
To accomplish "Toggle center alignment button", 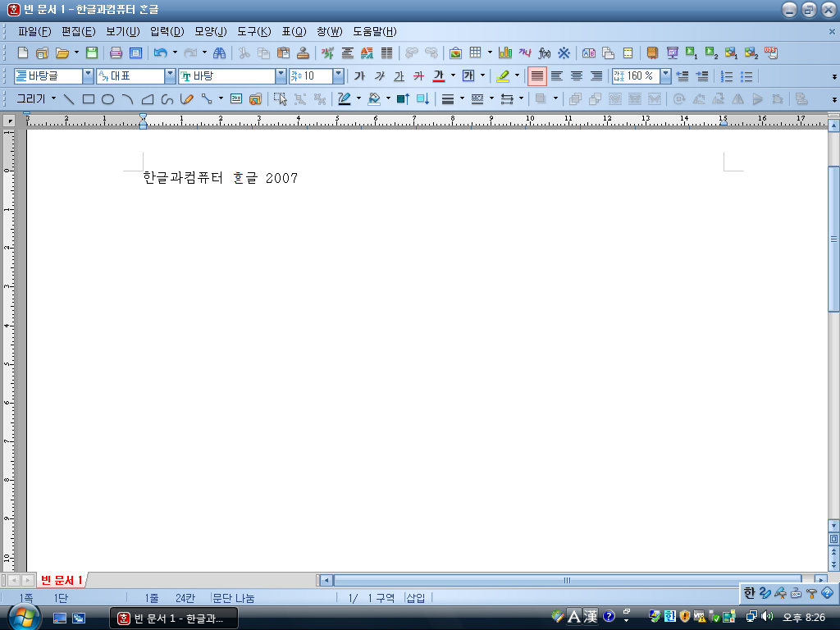I will pos(577,76).
